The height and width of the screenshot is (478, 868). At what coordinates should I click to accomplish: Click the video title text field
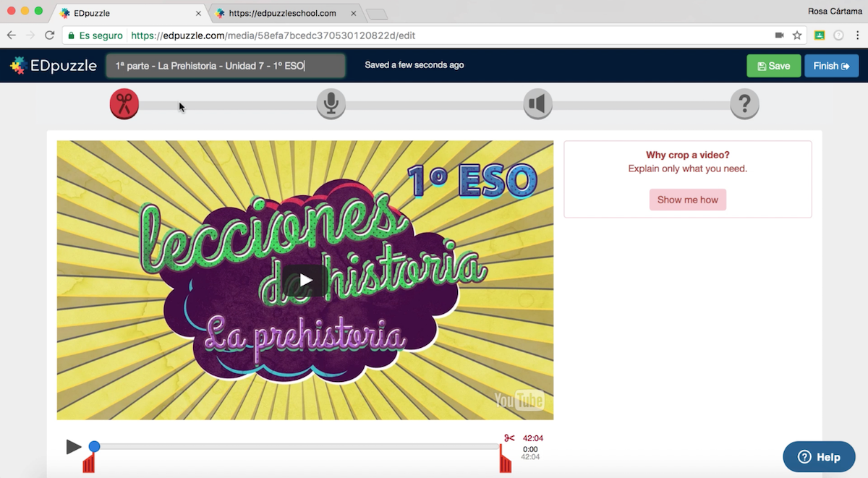pos(225,66)
